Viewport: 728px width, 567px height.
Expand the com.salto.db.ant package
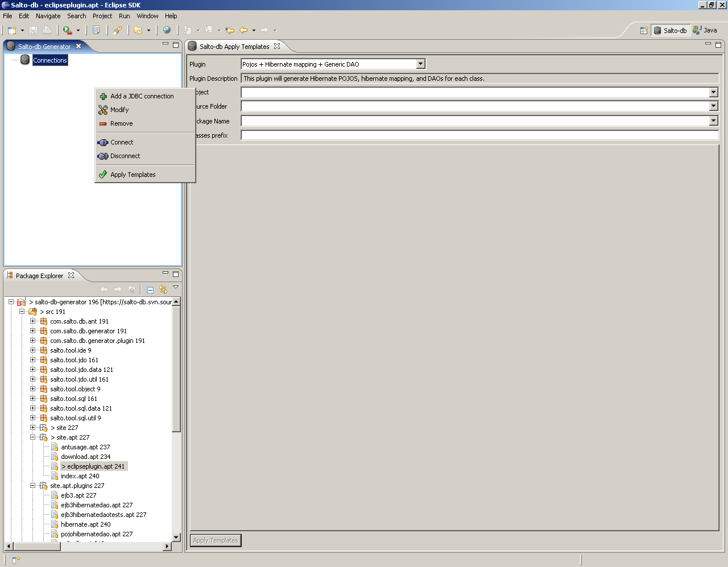[33, 321]
